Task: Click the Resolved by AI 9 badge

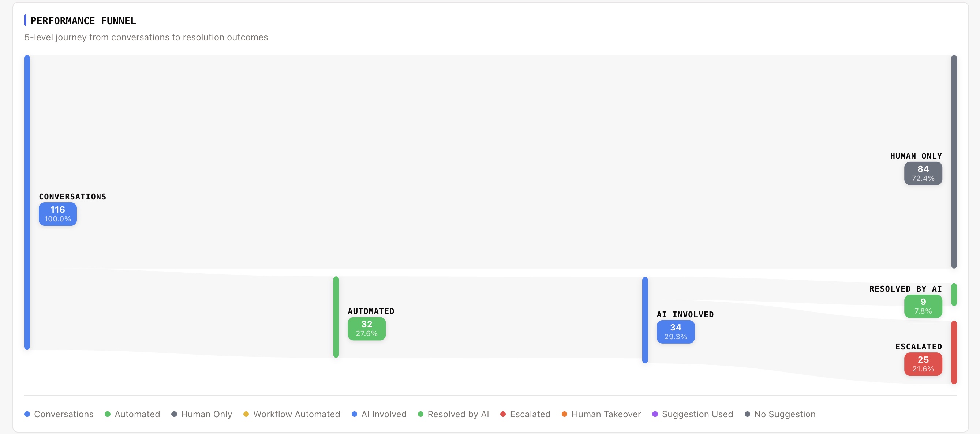Action: (x=923, y=306)
